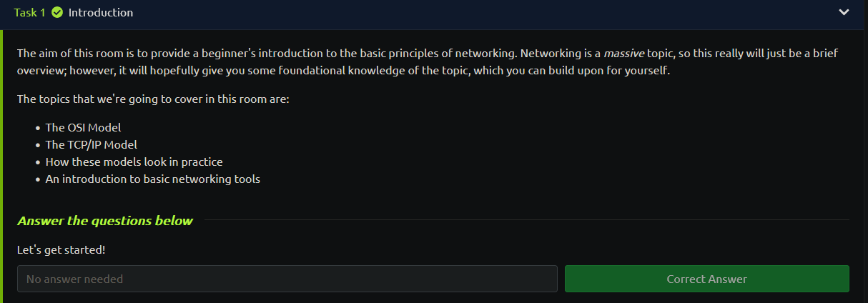Click the "Correct Answer" button

707,279
